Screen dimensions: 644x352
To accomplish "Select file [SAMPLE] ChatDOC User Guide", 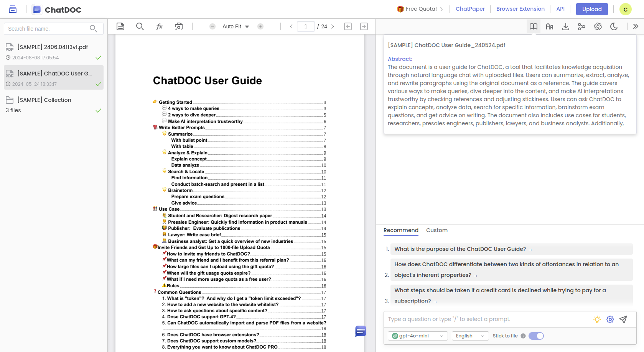I will (x=54, y=77).
